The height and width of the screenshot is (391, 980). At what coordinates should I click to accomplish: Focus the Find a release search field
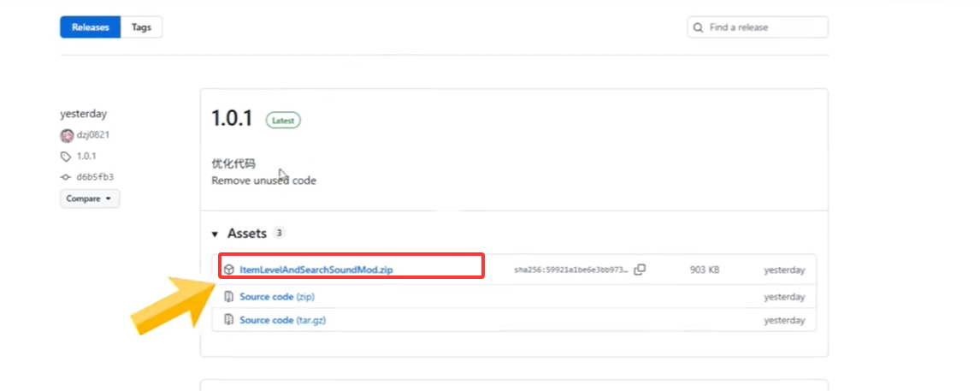(x=764, y=27)
